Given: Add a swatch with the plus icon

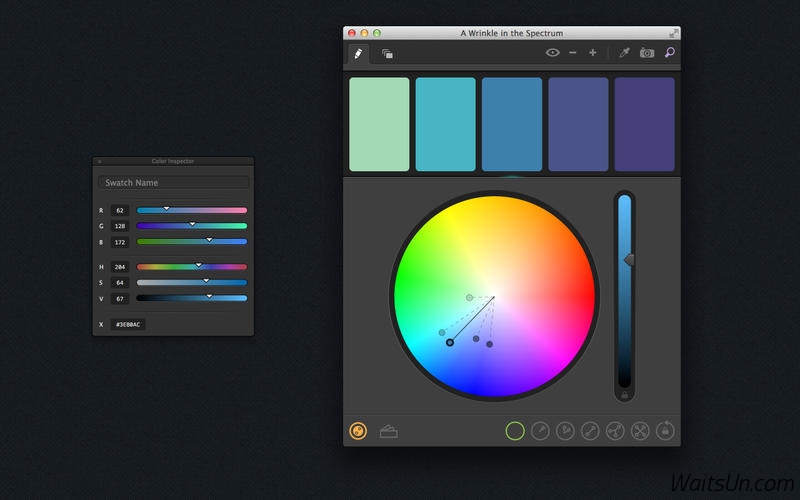Looking at the screenshot, I should (592, 53).
